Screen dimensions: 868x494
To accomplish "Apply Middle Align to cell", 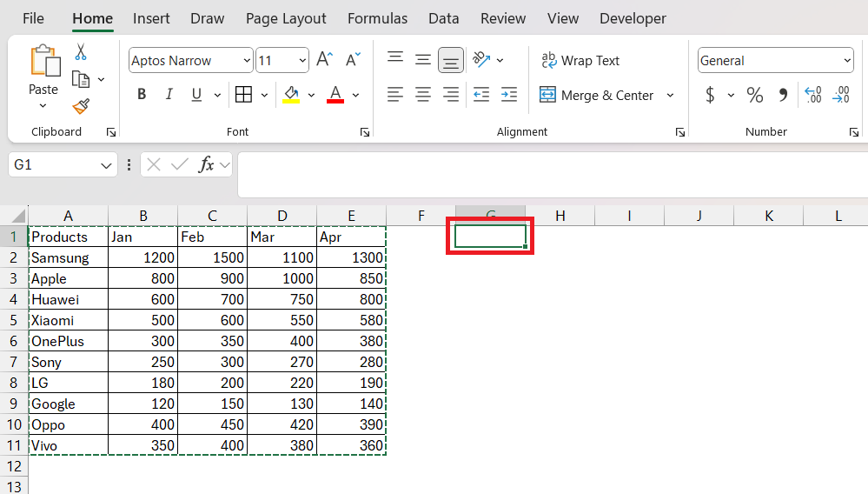I will click(x=423, y=59).
